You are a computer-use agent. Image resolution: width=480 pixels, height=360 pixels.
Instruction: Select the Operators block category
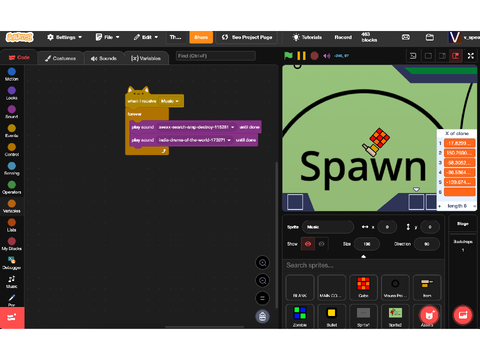pyautogui.click(x=12, y=187)
